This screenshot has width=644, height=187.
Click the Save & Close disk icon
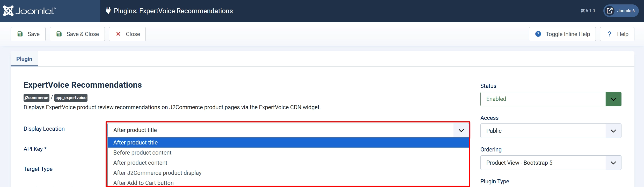click(x=59, y=34)
